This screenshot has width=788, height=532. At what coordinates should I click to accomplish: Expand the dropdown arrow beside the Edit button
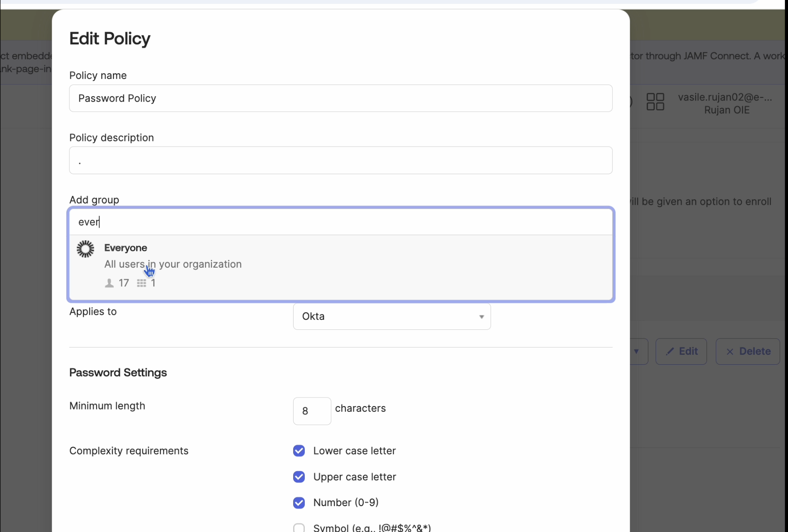637,351
